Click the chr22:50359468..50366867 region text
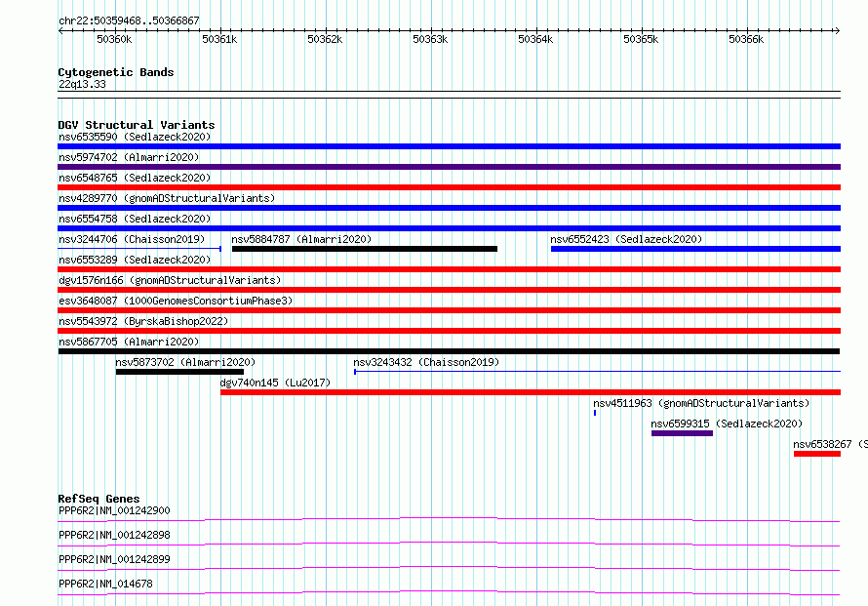The image size is (868, 606). [129, 20]
